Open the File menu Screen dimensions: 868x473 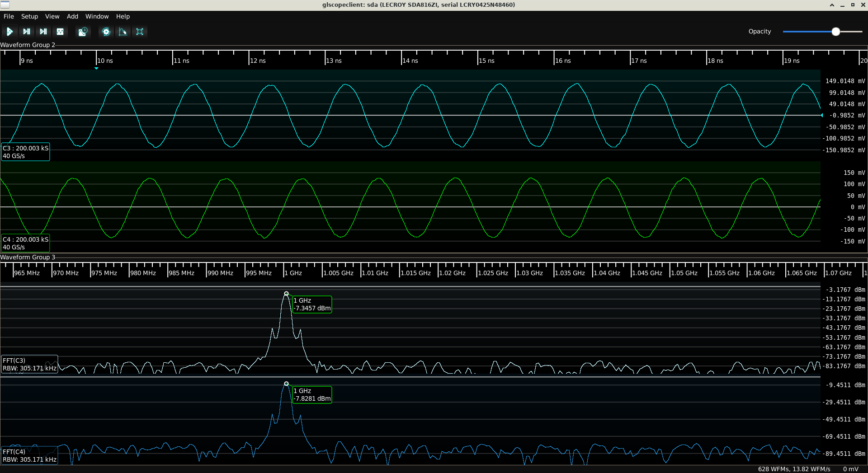9,16
